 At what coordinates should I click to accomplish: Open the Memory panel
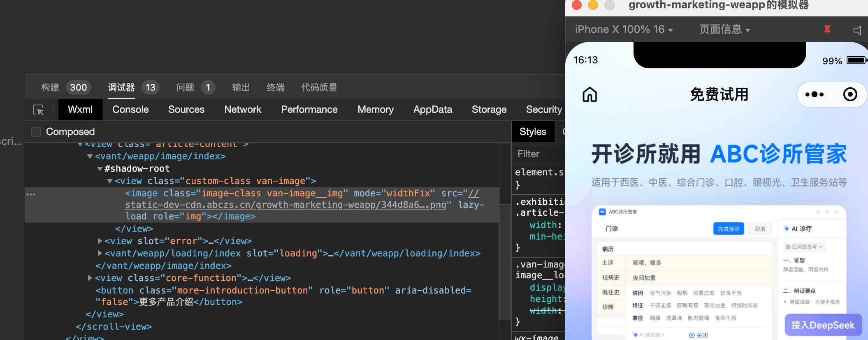point(376,109)
